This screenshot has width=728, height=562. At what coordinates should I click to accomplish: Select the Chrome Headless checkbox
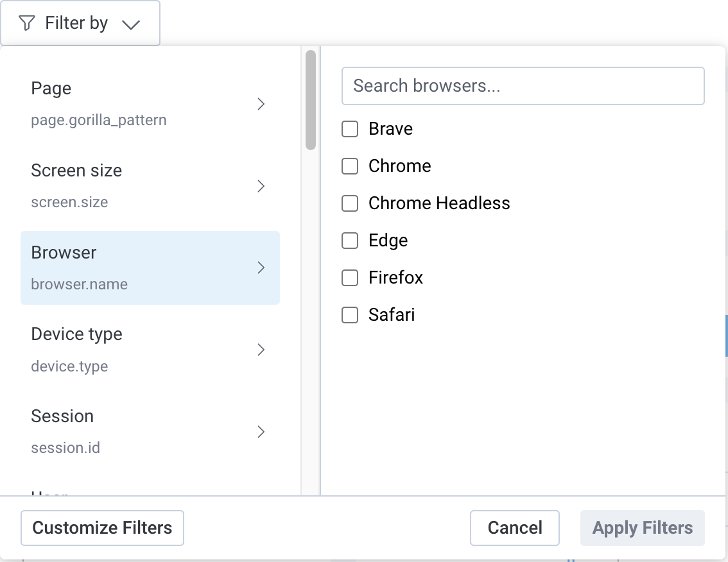350,203
